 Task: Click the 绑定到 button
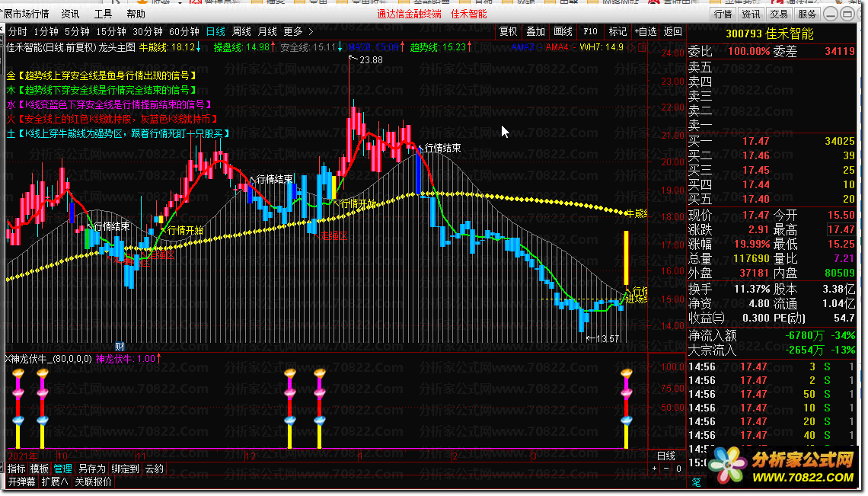click(x=125, y=469)
